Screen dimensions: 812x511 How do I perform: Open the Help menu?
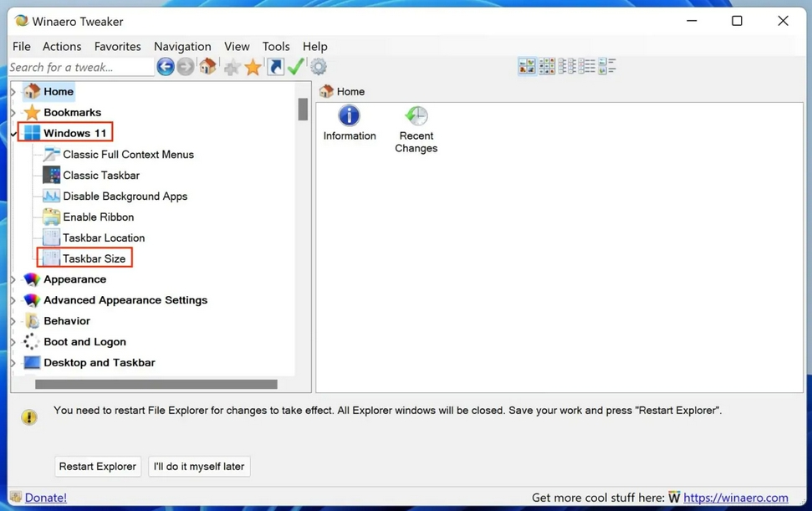coord(315,46)
